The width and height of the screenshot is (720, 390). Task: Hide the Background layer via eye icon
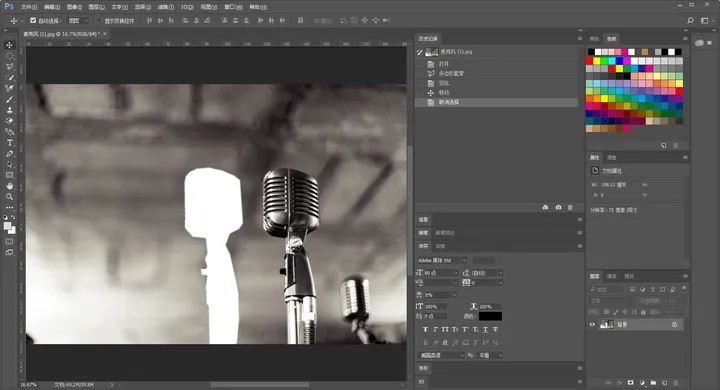coord(592,324)
